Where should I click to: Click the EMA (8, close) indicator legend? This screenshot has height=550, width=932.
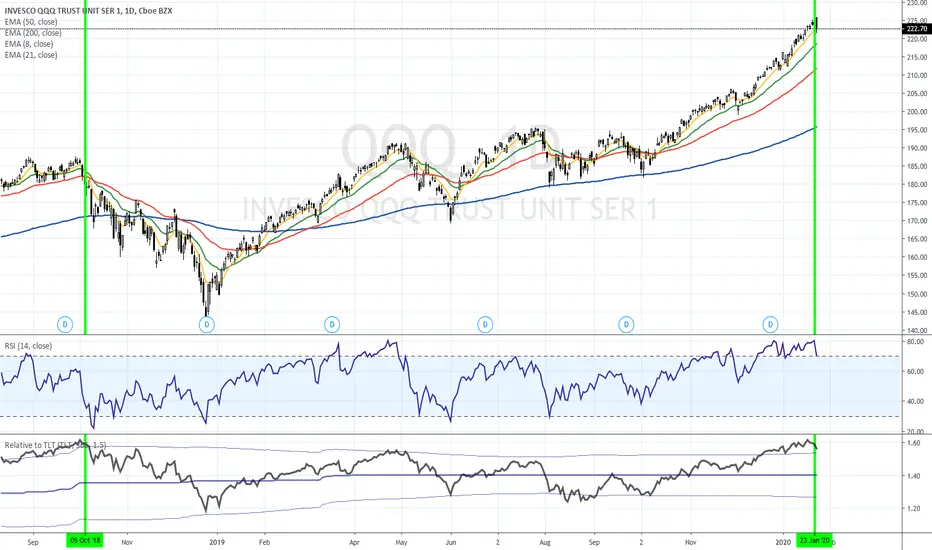tap(29, 44)
